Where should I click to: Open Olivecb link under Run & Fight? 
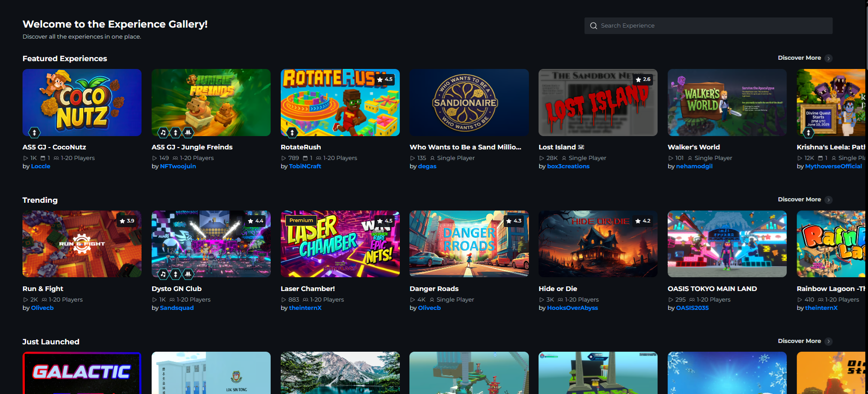(42, 308)
